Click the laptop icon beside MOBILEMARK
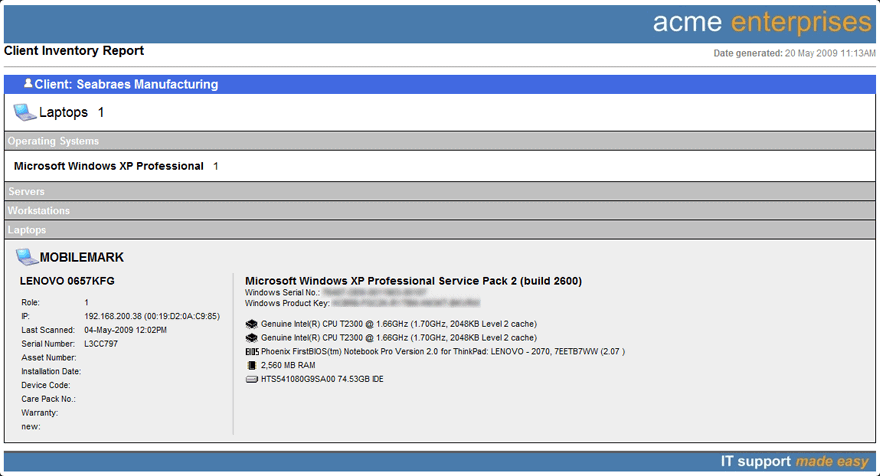 click(26, 257)
